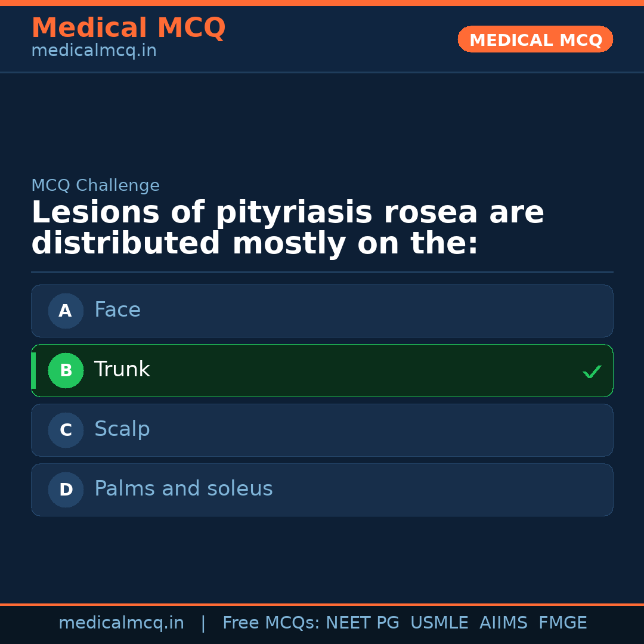
Task: Click the USMLE footer label
Action: point(439,623)
